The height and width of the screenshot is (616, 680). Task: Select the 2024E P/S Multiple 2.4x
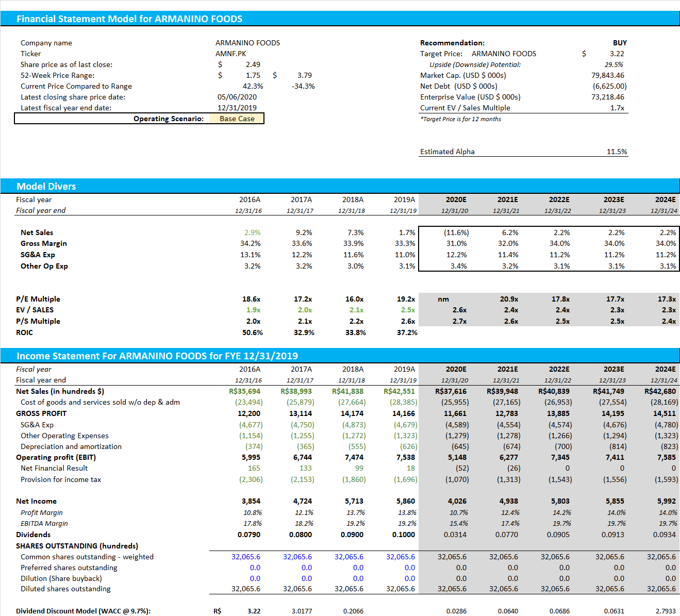tap(669, 321)
